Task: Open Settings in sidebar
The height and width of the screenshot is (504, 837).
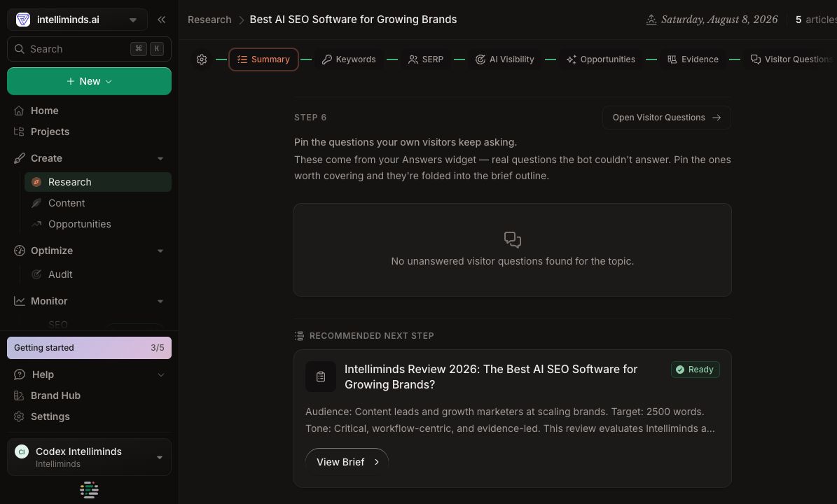Action: (x=50, y=416)
